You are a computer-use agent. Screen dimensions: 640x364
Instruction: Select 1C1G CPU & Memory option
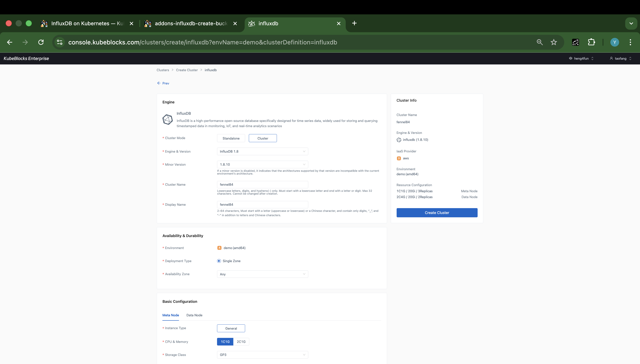225,342
